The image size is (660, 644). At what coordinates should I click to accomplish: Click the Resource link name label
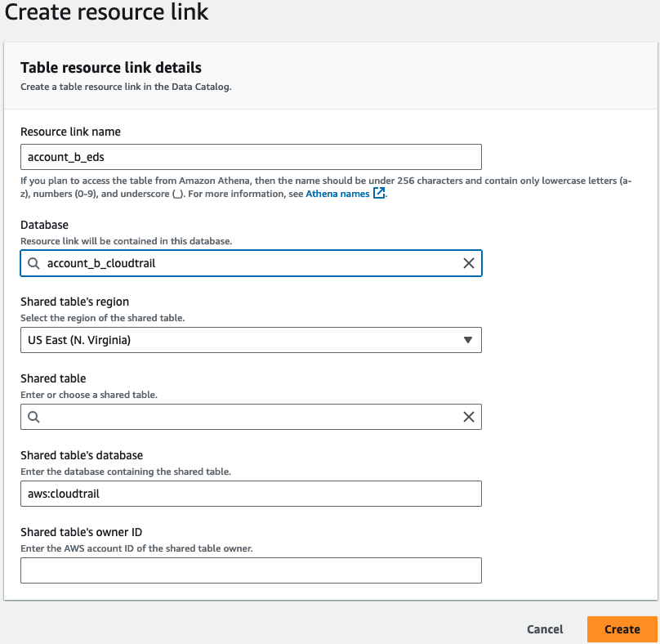tap(70, 132)
